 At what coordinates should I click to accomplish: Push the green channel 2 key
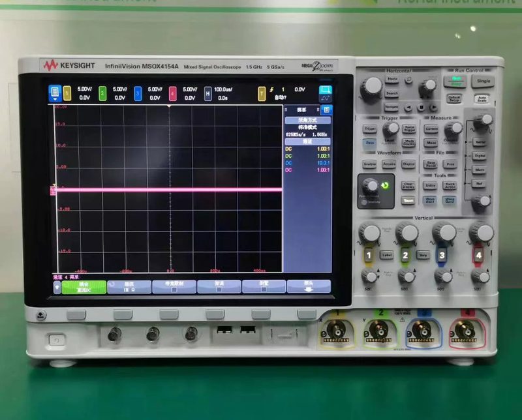click(x=405, y=255)
